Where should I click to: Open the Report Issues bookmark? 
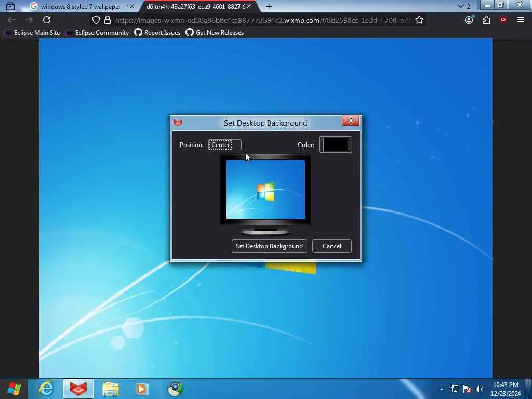(x=157, y=33)
